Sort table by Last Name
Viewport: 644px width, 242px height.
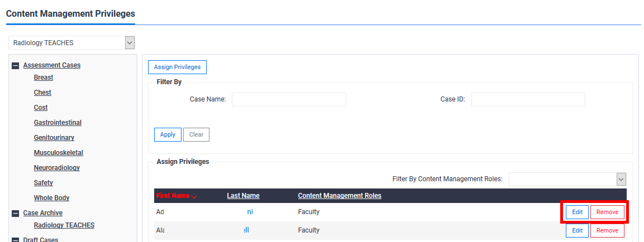(x=243, y=196)
